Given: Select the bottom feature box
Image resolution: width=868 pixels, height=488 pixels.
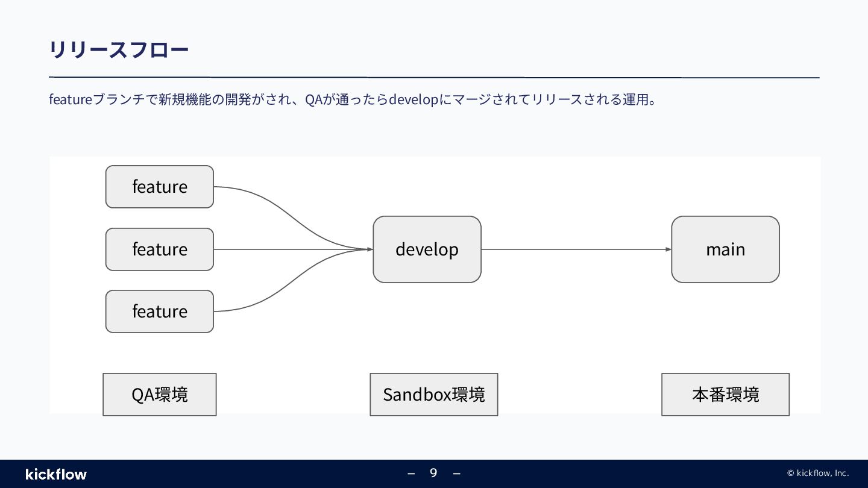Looking at the screenshot, I should 160,311.
